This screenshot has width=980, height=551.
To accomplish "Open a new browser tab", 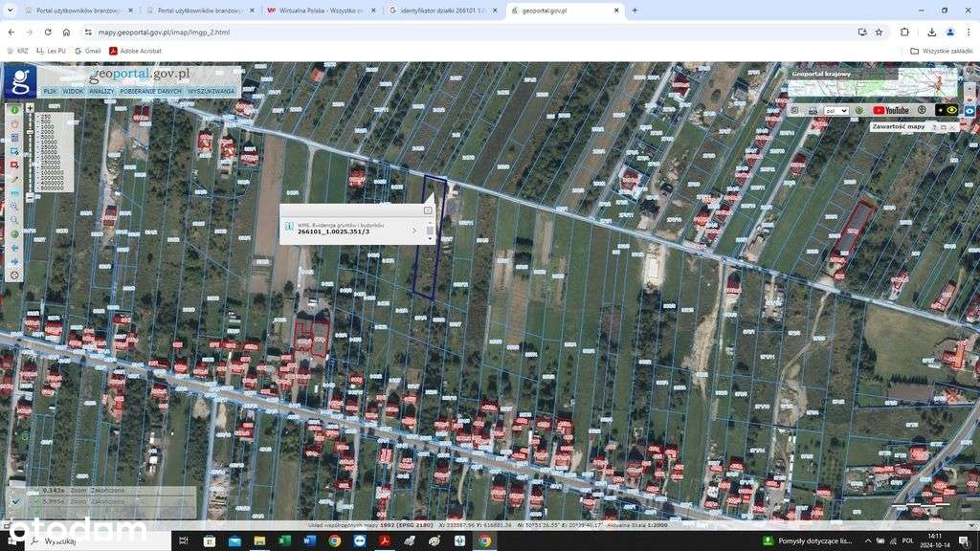I will (635, 11).
